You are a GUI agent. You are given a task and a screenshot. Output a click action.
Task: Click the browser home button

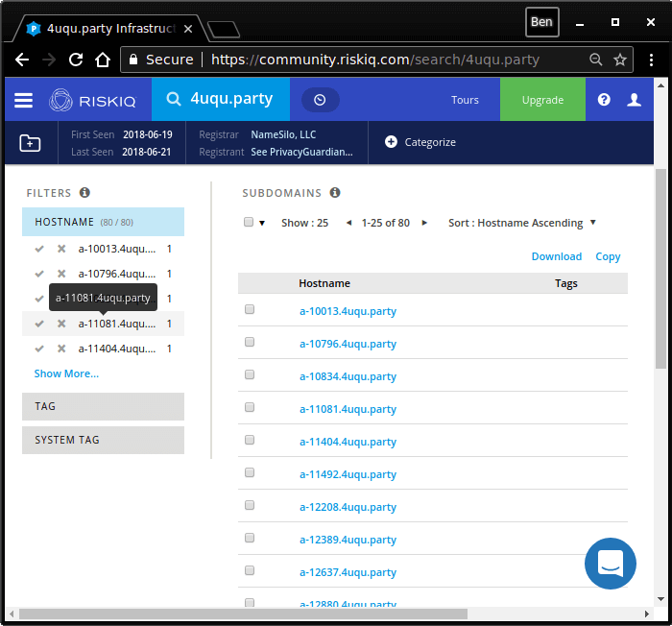coord(103,60)
